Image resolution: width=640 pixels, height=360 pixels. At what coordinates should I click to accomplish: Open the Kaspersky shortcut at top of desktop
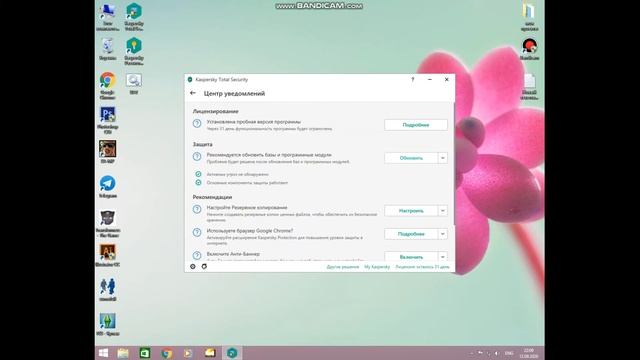pyautogui.click(x=134, y=17)
